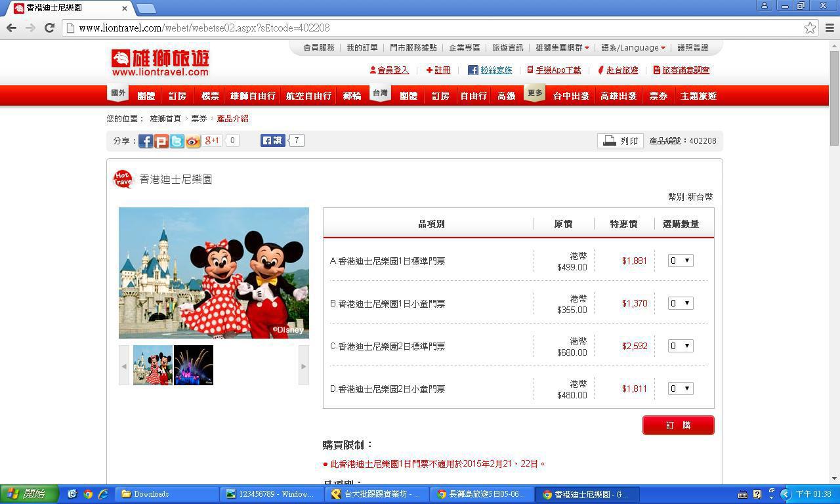The width and height of the screenshot is (840, 504).
Task: Open the new tab button
Action: pyautogui.click(x=146, y=9)
